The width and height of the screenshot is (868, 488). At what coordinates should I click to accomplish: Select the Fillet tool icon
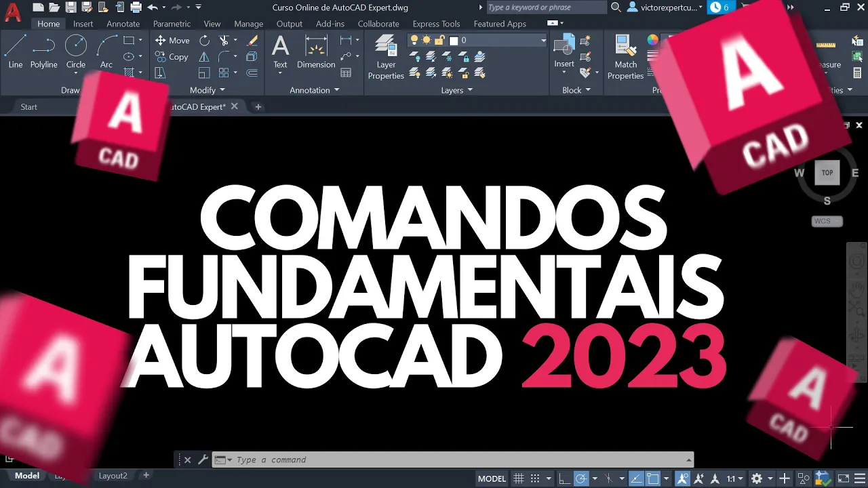[x=224, y=57]
